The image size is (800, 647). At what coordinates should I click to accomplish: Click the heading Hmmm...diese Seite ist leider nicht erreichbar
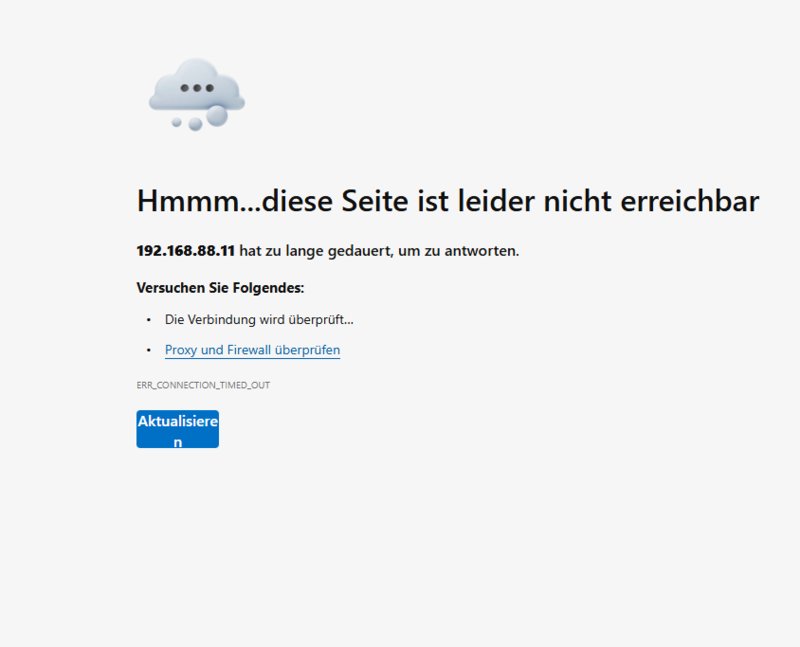448,201
